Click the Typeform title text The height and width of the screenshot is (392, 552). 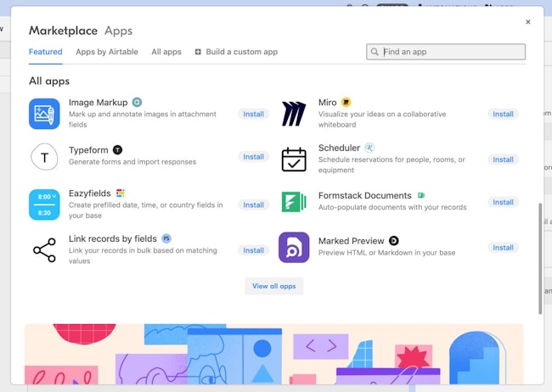point(88,150)
